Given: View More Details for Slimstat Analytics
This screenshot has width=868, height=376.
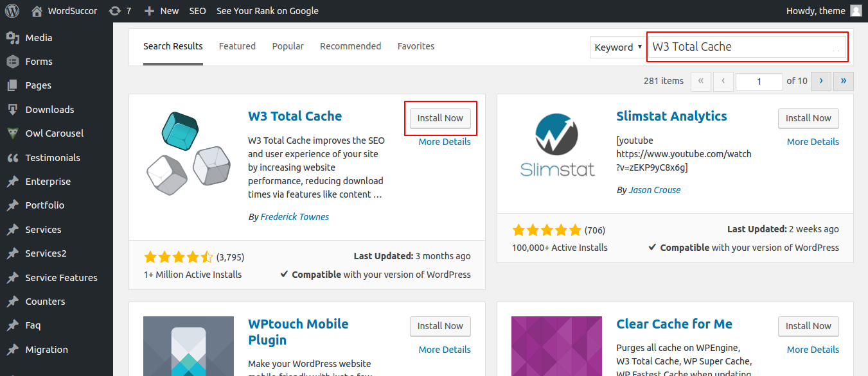Looking at the screenshot, I should point(813,142).
